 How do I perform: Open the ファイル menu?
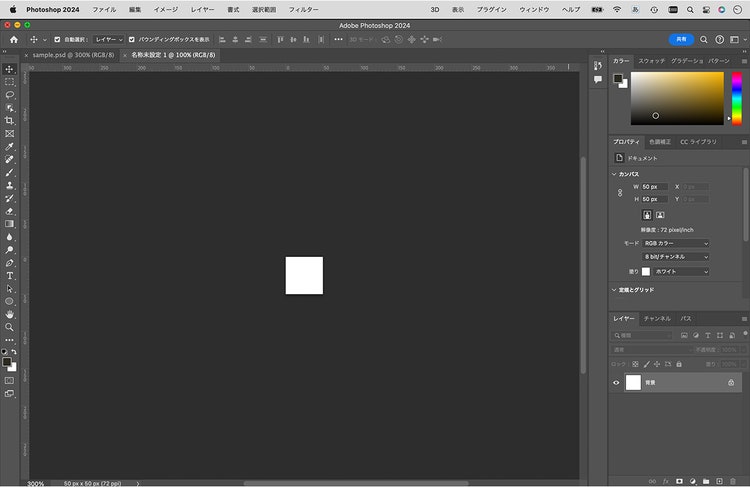[104, 10]
